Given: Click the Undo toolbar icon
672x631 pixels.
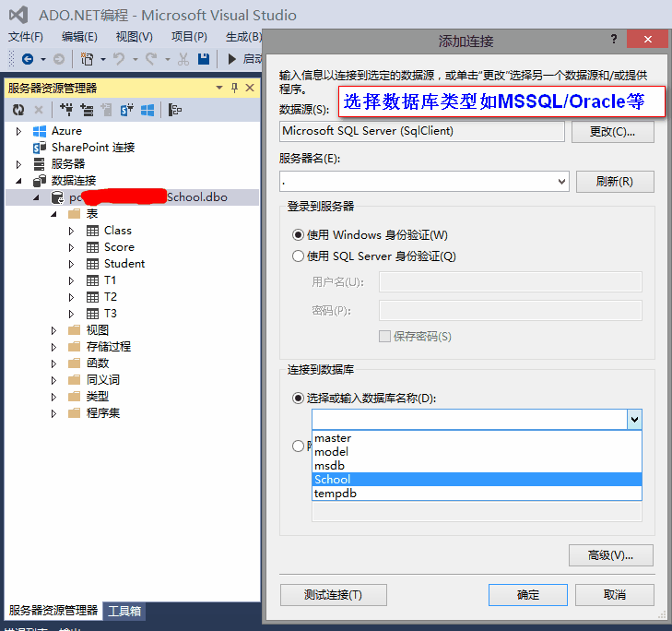Looking at the screenshot, I should [119, 59].
